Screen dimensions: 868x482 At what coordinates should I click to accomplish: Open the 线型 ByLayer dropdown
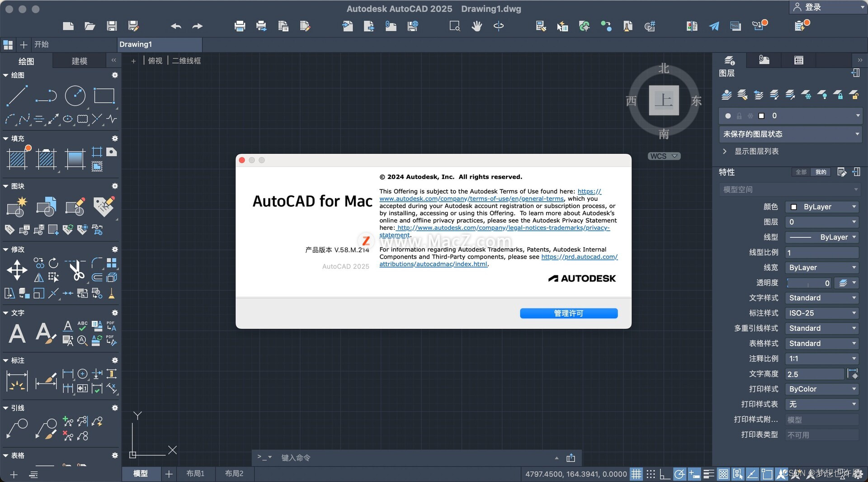[x=822, y=237]
